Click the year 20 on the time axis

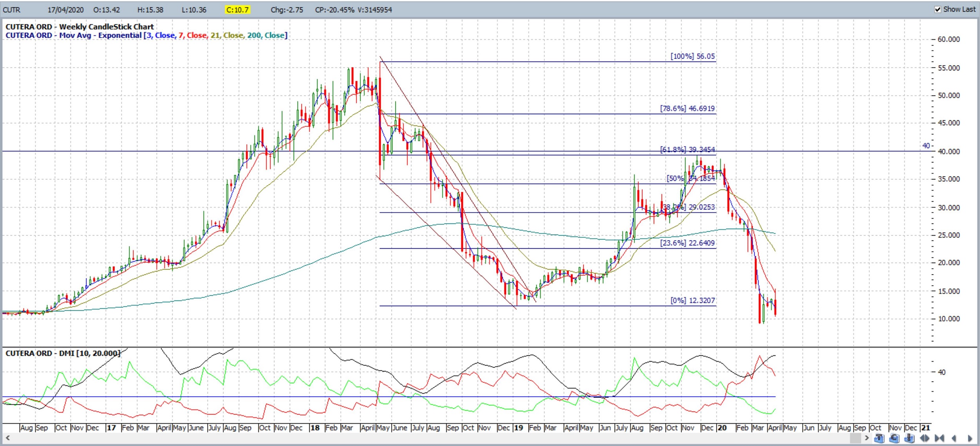(722, 428)
